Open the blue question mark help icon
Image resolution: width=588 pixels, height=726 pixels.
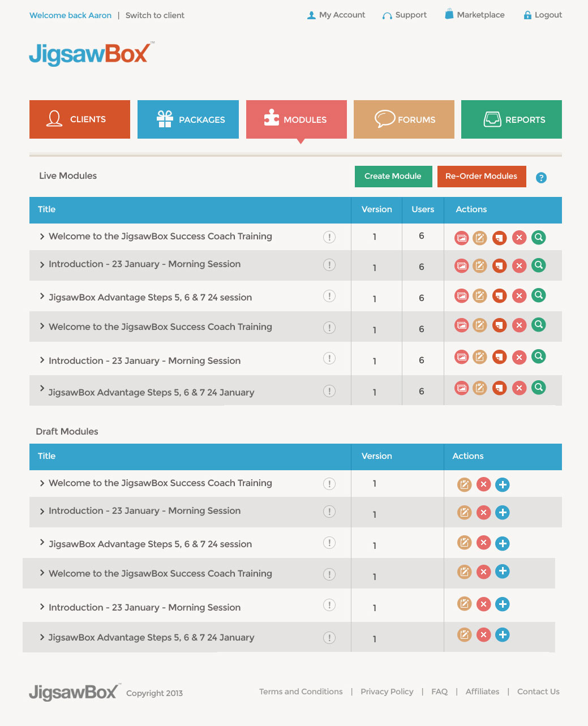541,178
